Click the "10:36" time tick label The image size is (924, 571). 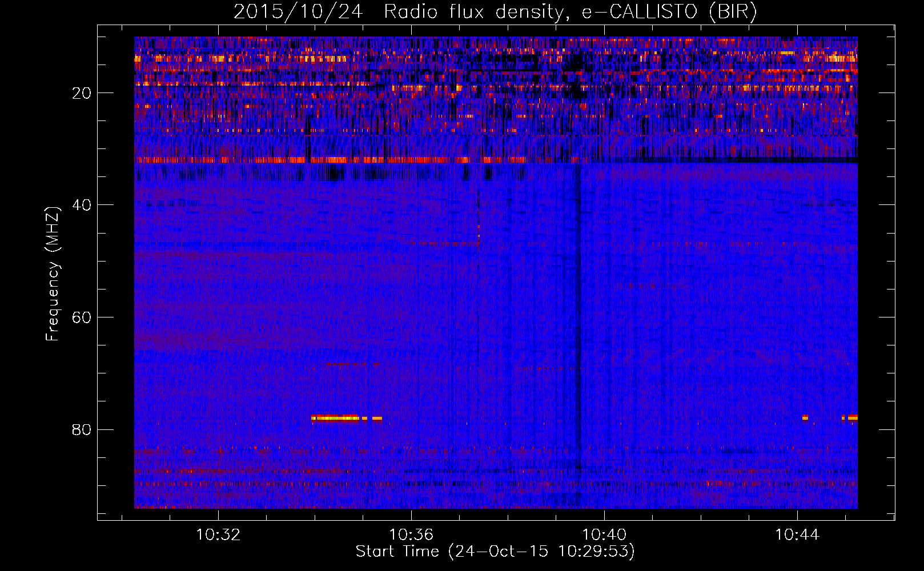(x=411, y=535)
